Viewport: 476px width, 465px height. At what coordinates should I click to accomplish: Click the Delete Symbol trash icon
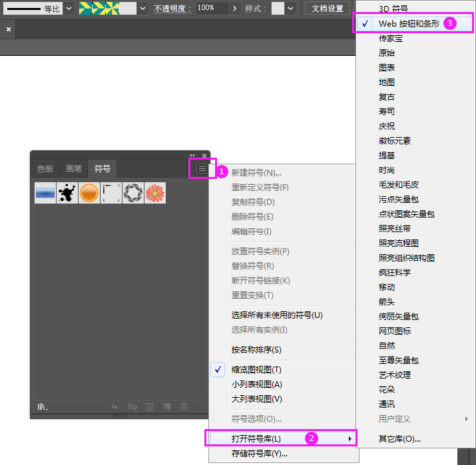[x=184, y=406]
